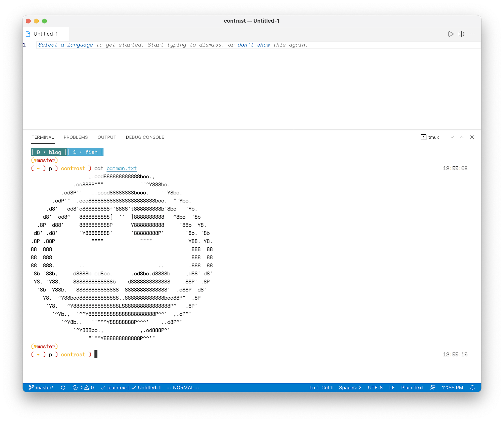Run the file with the play icon
Image resolution: width=504 pixels, height=422 pixels.
click(x=451, y=34)
